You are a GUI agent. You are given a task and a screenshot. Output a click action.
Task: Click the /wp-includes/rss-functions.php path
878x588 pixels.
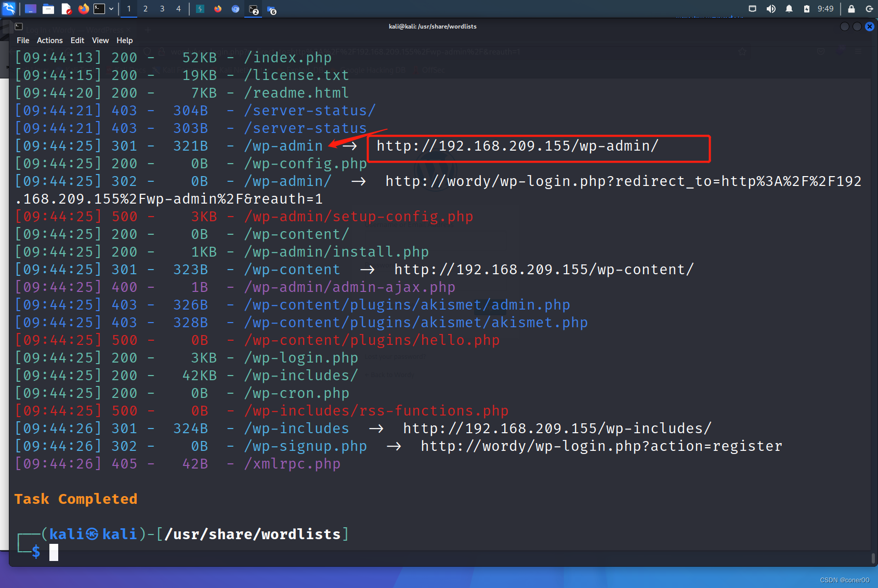(x=376, y=411)
